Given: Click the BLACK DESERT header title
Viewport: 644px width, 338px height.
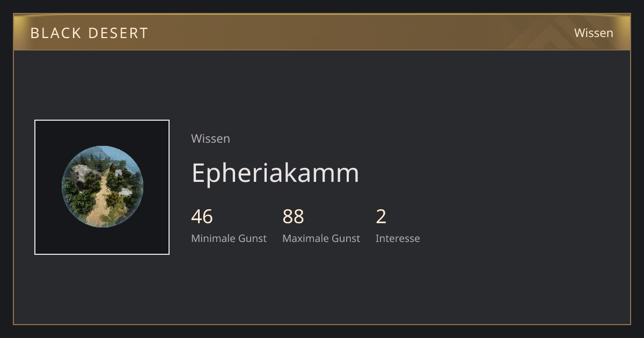Looking at the screenshot, I should (89, 33).
